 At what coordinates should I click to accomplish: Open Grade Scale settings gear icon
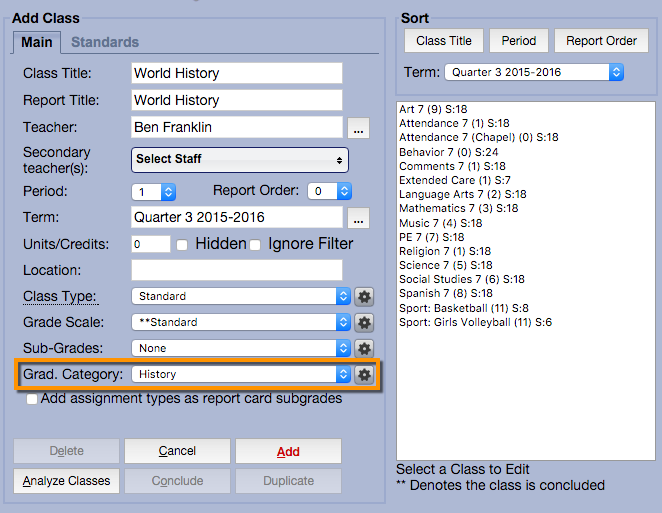click(364, 322)
